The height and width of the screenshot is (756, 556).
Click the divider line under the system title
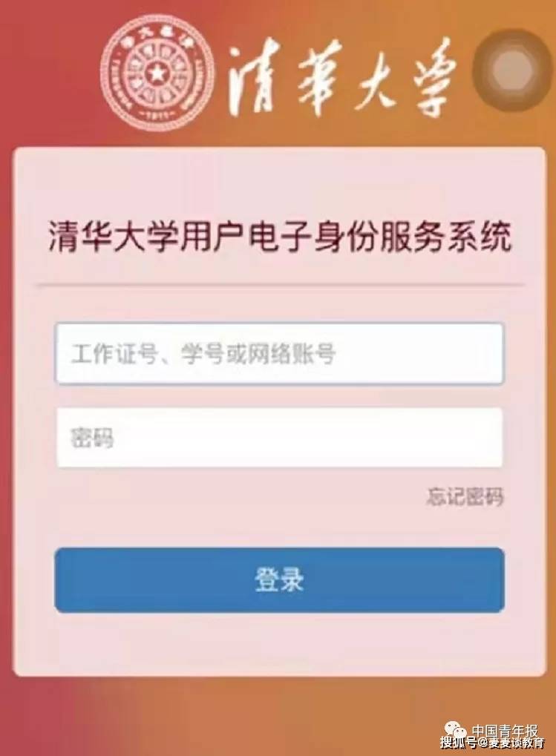tap(280, 286)
